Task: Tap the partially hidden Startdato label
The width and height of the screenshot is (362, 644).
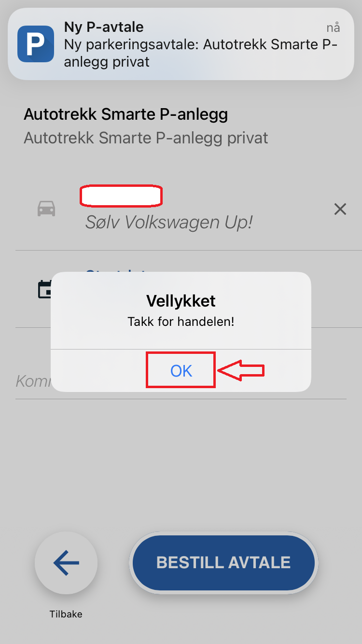Action: tap(116, 273)
